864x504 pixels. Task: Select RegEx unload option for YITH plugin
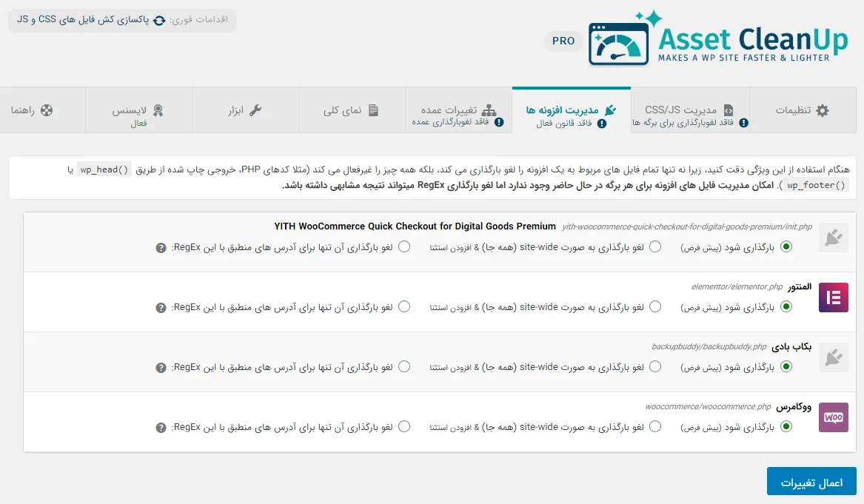click(x=404, y=246)
